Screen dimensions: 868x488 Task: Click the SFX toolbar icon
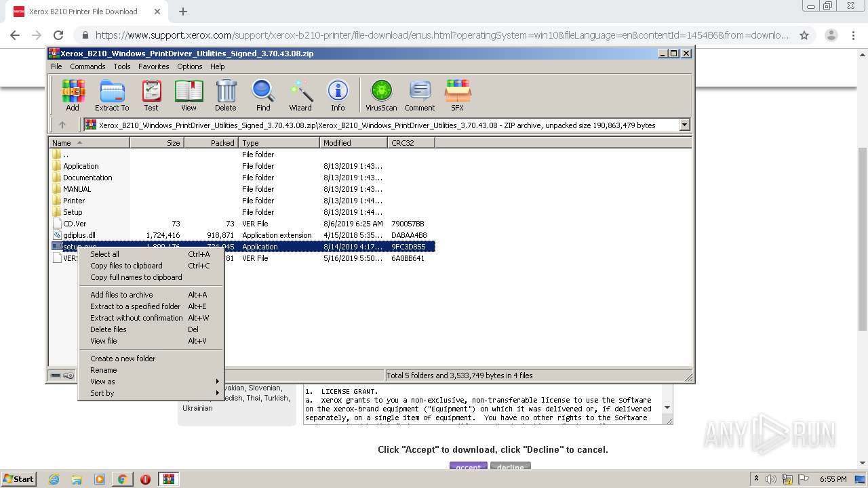(458, 95)
